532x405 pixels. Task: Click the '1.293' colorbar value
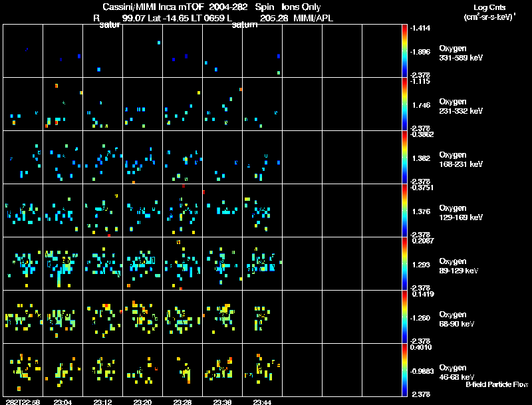click(422, 265)
